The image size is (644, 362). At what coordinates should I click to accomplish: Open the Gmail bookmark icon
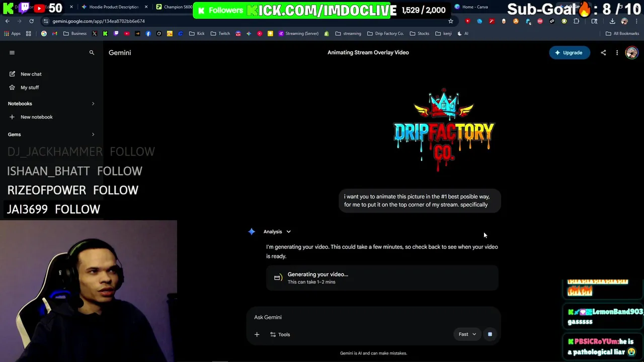(x=54, y=34)
